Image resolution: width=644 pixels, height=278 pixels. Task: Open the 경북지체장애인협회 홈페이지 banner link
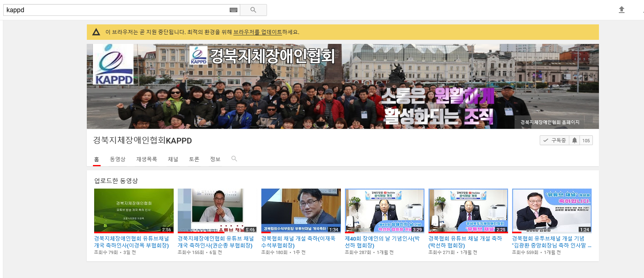point(550,122)
